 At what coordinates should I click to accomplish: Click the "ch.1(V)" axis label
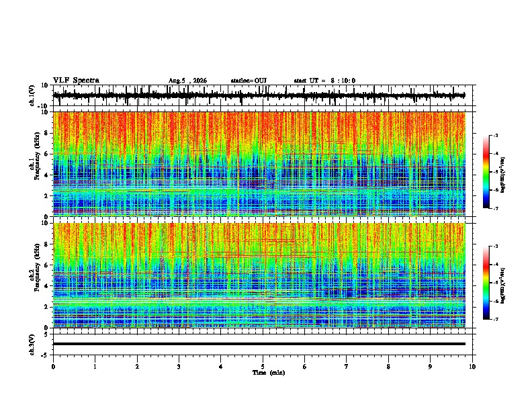point(32,95)
